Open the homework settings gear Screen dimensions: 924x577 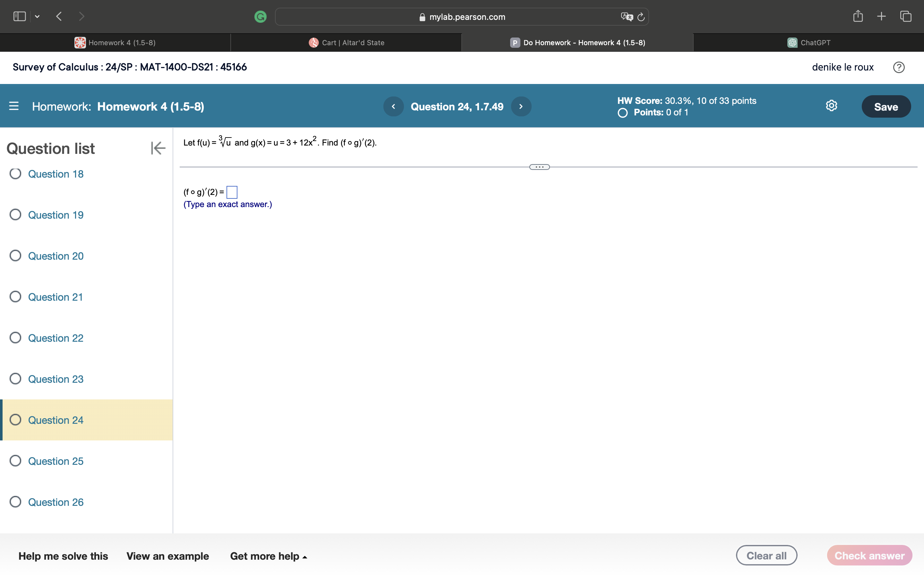click(831, 106)
